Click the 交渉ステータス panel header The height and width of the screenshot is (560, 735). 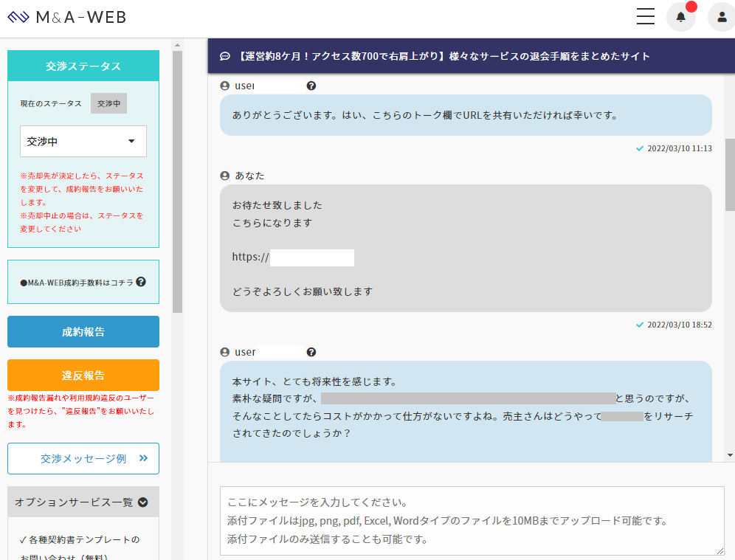[x=83, y=66]
